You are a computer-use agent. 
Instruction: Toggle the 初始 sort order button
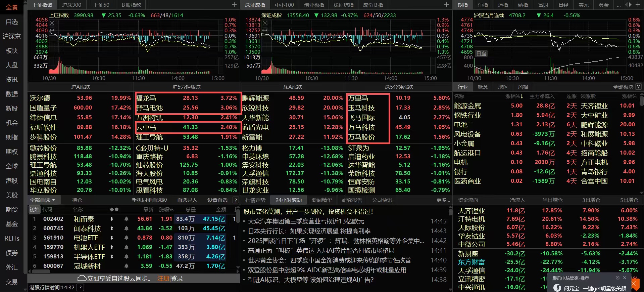[34, 209]
